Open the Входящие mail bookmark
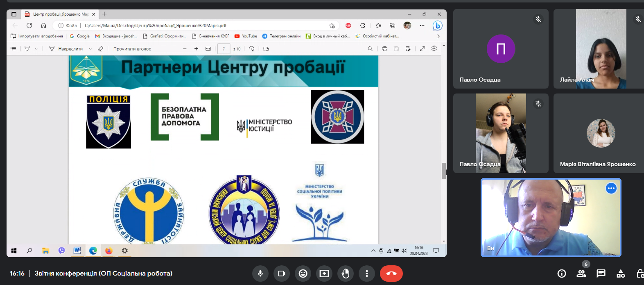Image resolution: width=644 pixels, height=285 pixels. pyautogui.click(x=116, y=36)
